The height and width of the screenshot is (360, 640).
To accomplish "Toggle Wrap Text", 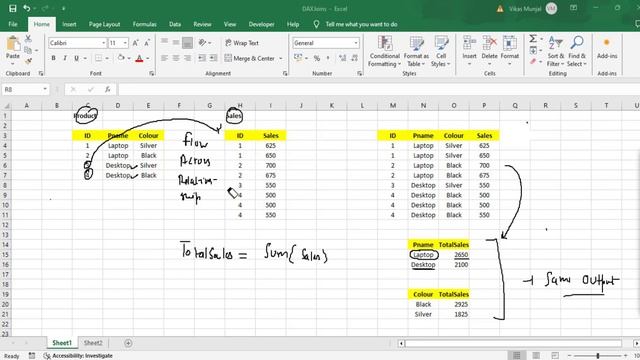I will click(x=242, y=43).
